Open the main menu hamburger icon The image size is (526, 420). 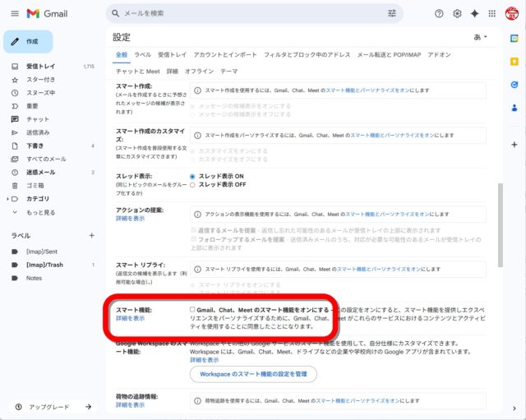coord(15,13)
